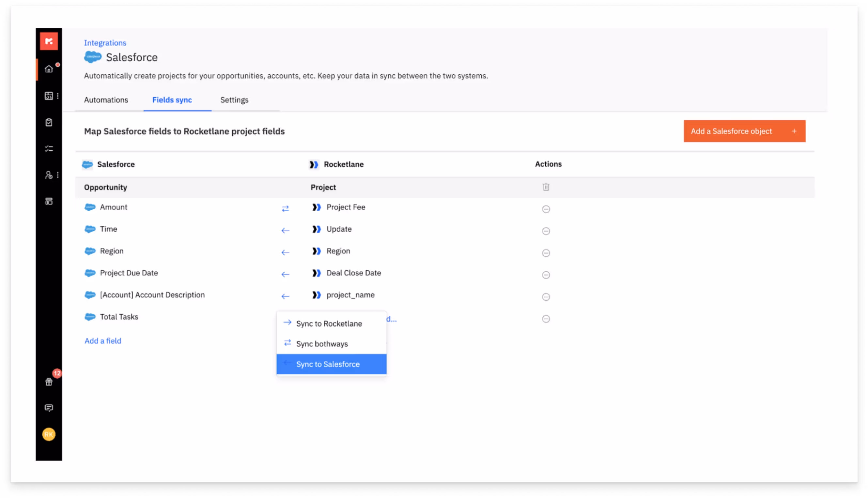The image size is (868, 498).
Task: Open the people/resources sidebar icon
Action: tap(49, 175)
